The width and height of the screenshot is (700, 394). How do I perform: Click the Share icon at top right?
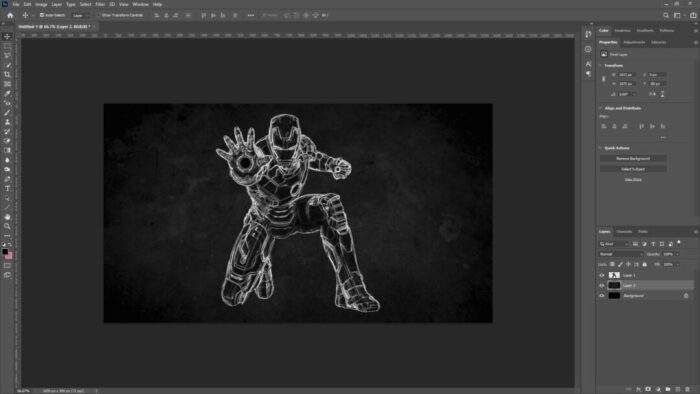click(x=692, y=15)
